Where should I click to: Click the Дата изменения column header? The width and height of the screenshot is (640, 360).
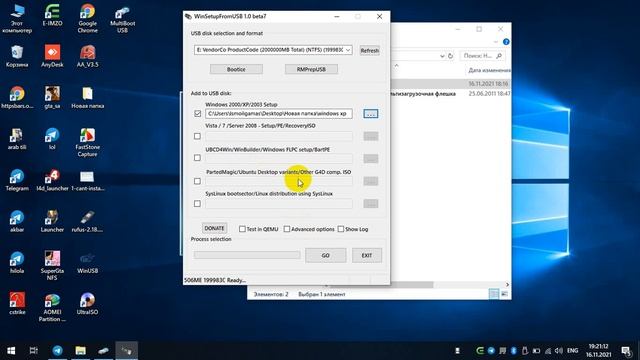[489, 70]
